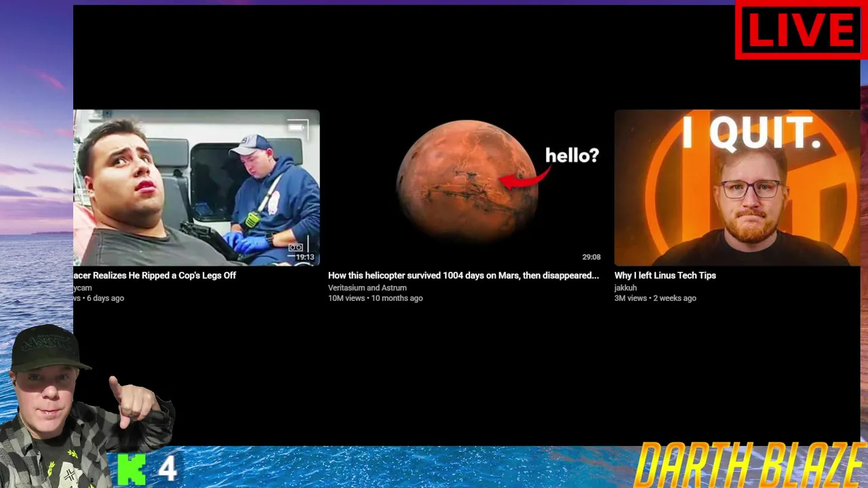The width and height of the screenshot is (868, 488).
Task: Click title 'How this helicopter survived 1004 days on Mars'
Action: 463,276
